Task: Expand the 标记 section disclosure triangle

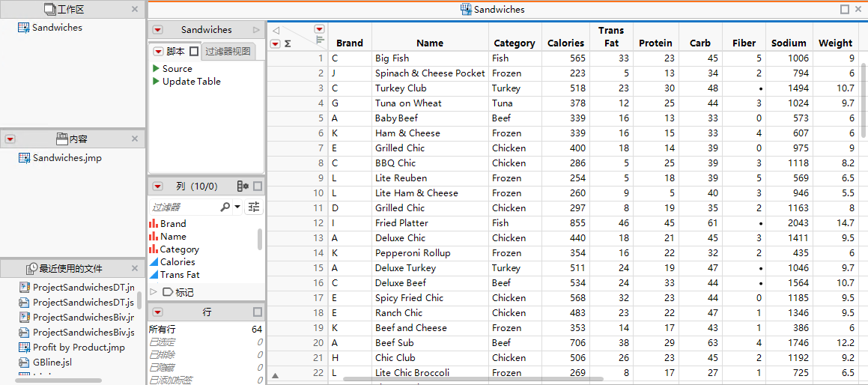Action: click(x=154, y=292)
